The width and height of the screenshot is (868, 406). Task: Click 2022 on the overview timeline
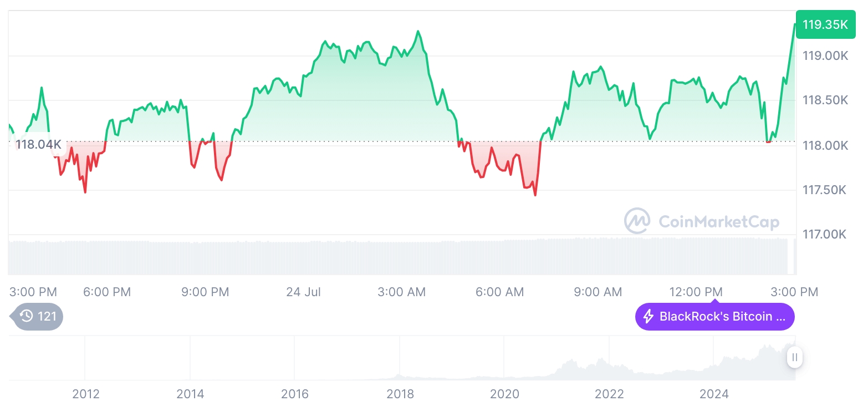click(609, 394)
